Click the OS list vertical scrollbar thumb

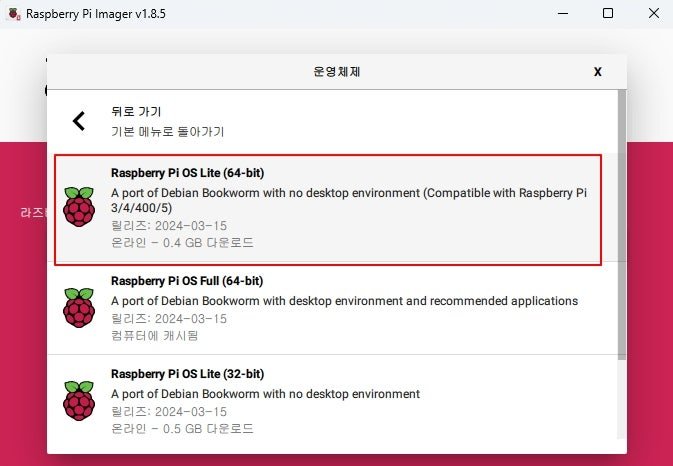(x=621, y=225)
